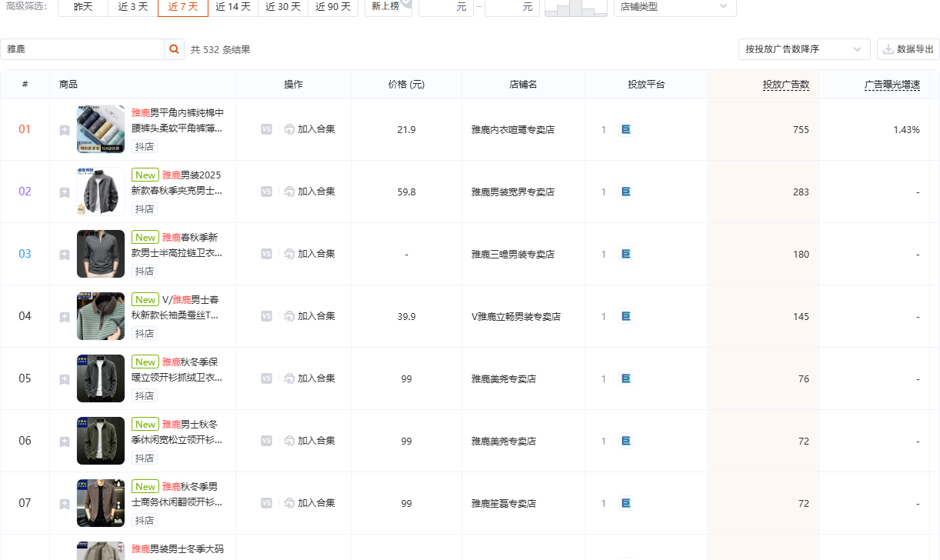Click platform icon in row 07
The image size is (940, 560).
pyautogui.click(x=625, y=503)
